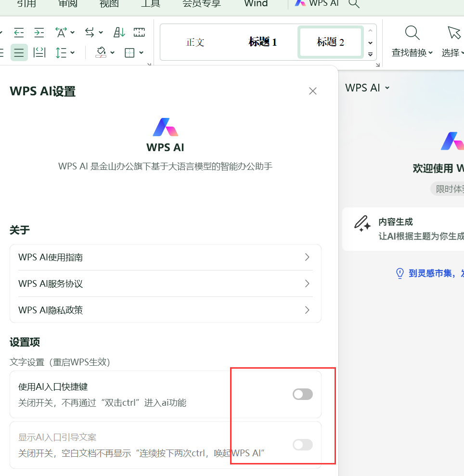Expand the full styles gallery
This screenshot has width=464, height=476.
pos(371,55)
